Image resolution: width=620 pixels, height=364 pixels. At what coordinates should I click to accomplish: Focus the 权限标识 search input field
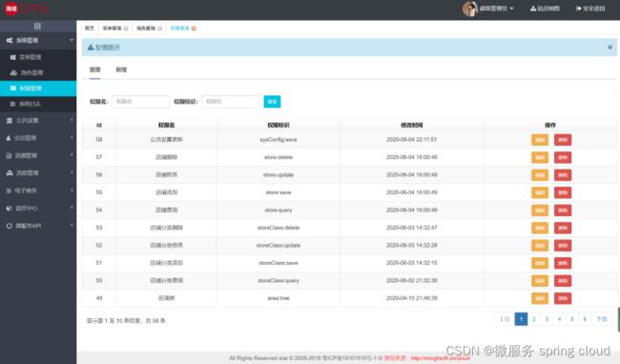click(231, 101)
